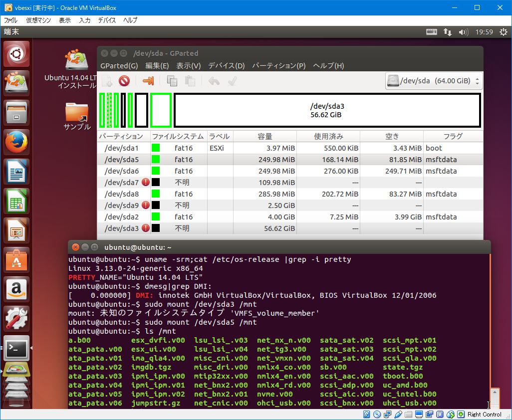
Task: Open the VirtualBox 入力 menu
Action: 84,20
